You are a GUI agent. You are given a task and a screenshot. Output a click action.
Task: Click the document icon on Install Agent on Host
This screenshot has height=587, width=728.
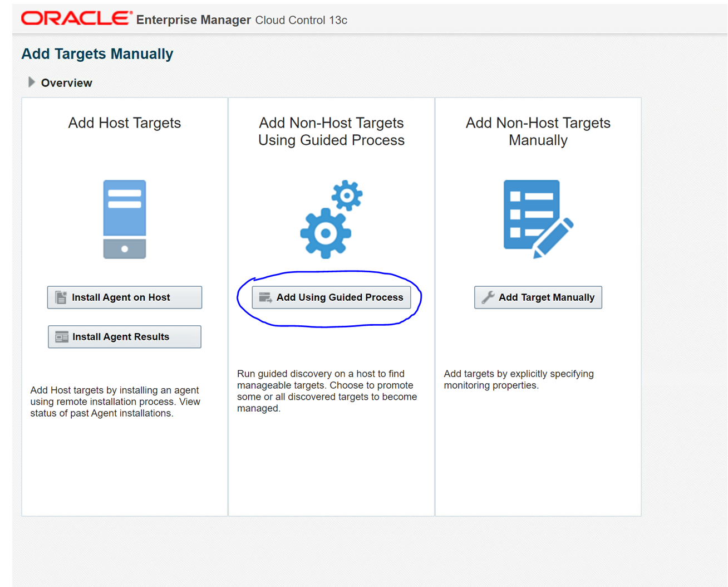(x=61, y=297)
